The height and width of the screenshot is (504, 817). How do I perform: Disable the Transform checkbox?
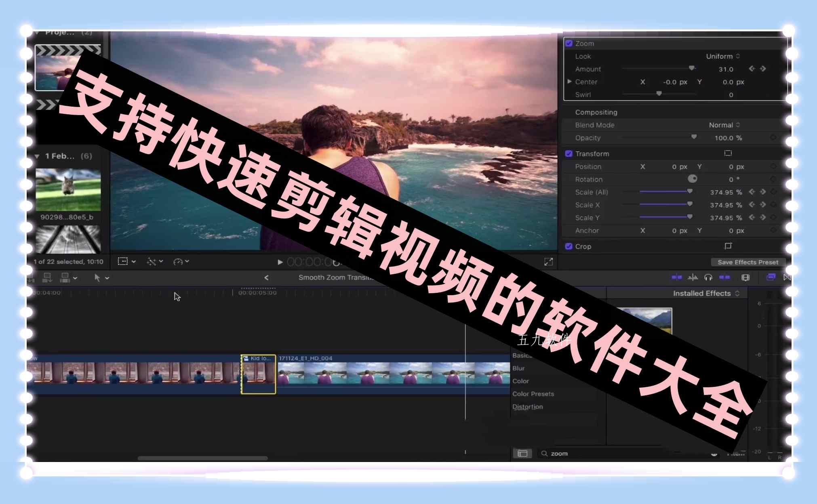click(569, 153)
